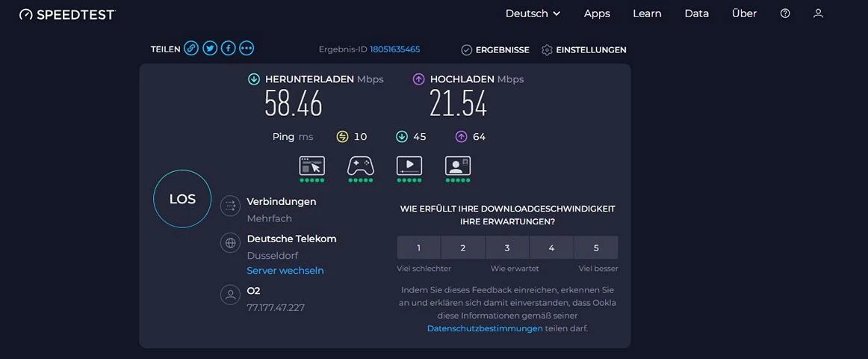The width and height of the screenshot is (868, 359).
Task: Click the IP address 77.177.47.227
Action: tap(276, 308)
